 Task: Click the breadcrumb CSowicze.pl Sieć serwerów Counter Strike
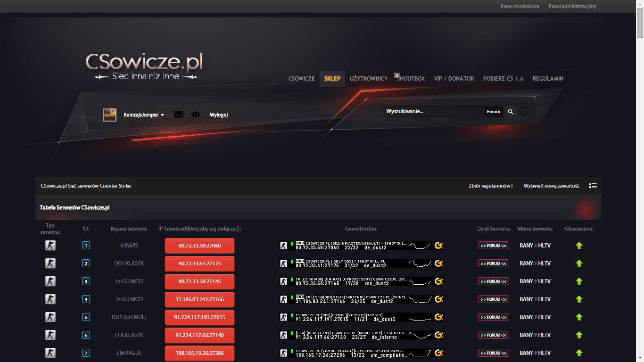coord(86,186)
